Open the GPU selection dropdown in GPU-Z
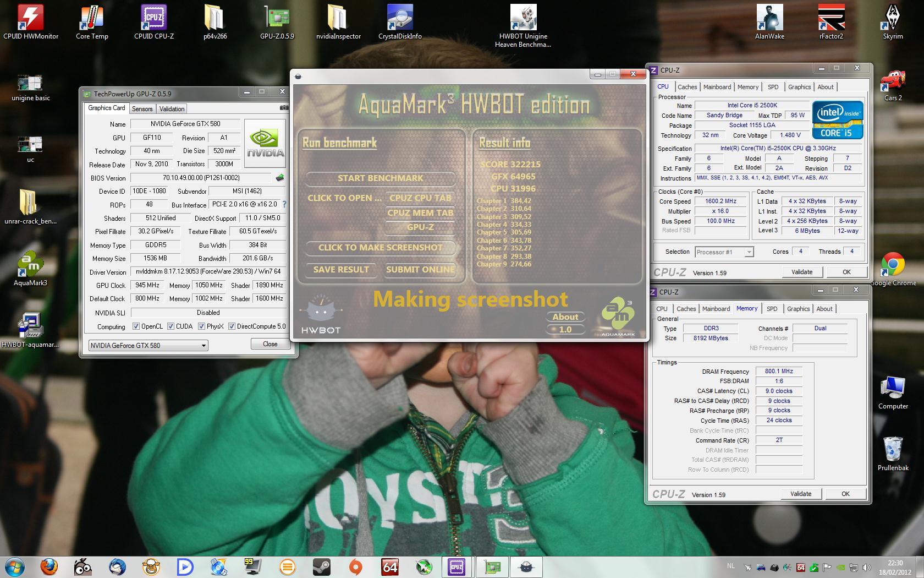Image resolution: width=924 pixels, height=578 pixels. [x=148, y=346]
